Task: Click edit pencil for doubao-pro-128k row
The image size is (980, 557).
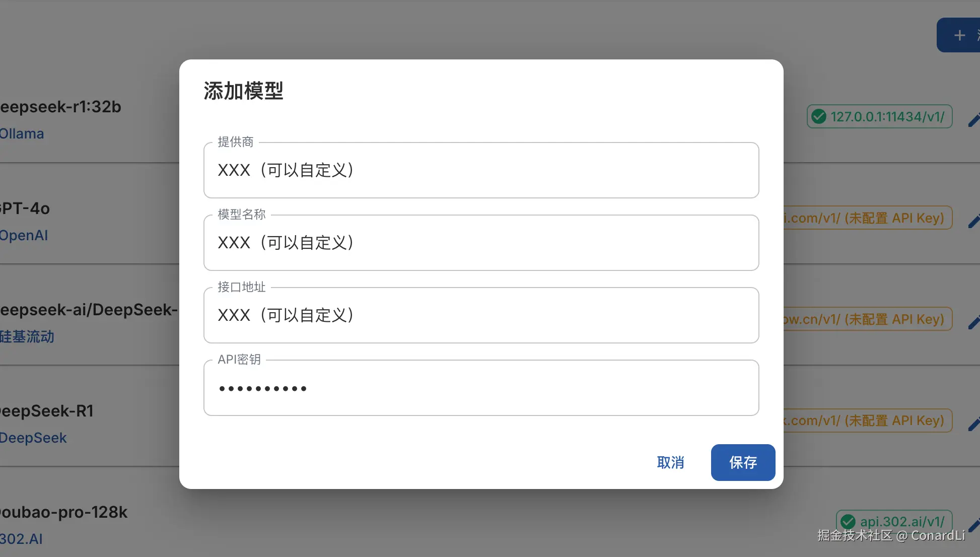Action: [x=974, y=525]
